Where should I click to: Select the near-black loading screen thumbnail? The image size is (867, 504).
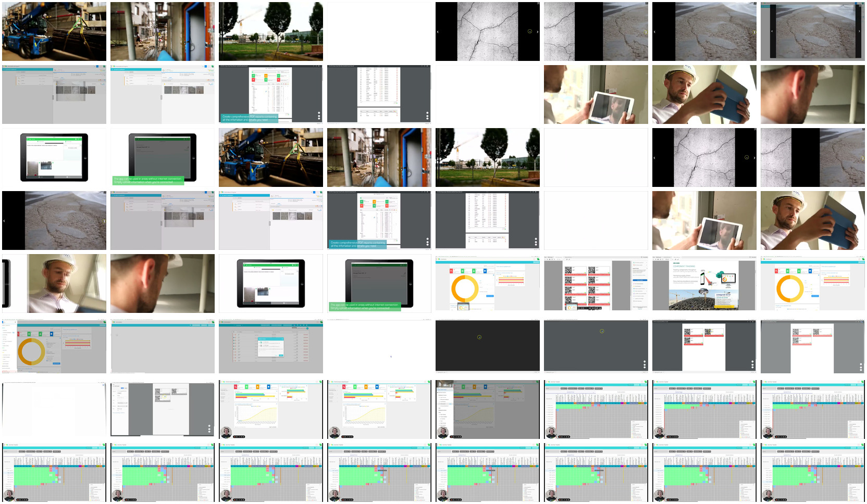pos(488,346)
